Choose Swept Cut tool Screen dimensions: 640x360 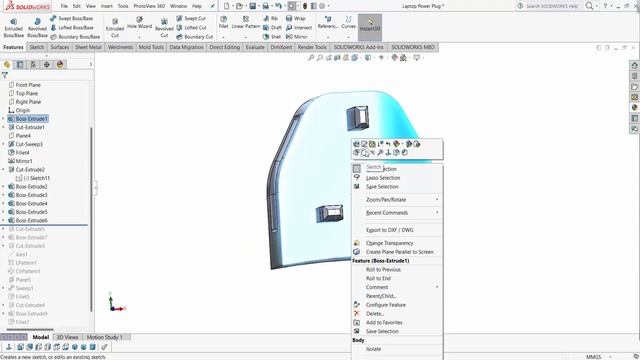191,18
